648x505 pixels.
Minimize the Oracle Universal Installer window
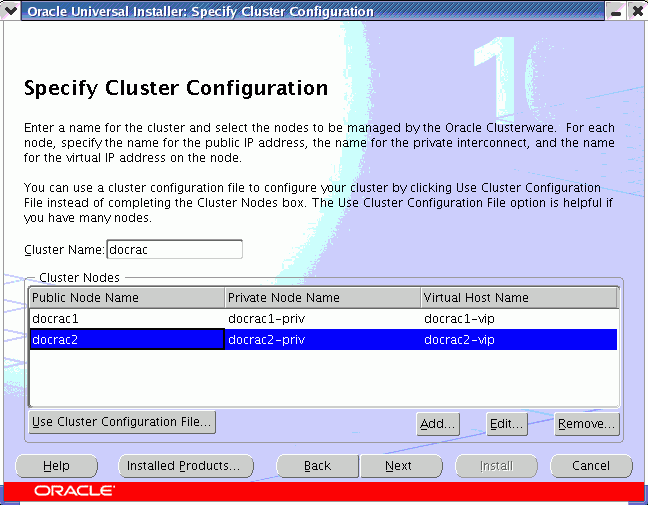click(x=615, y=12)
